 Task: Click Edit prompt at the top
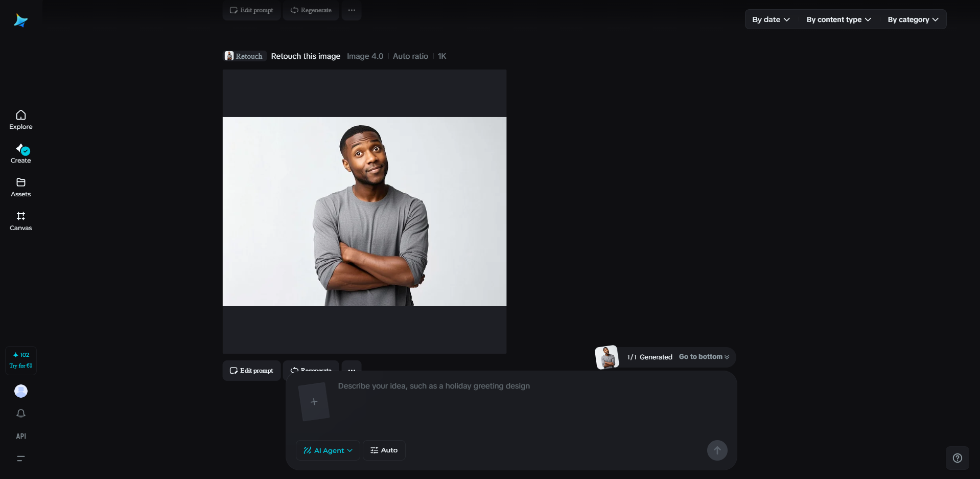click(251, 10)
